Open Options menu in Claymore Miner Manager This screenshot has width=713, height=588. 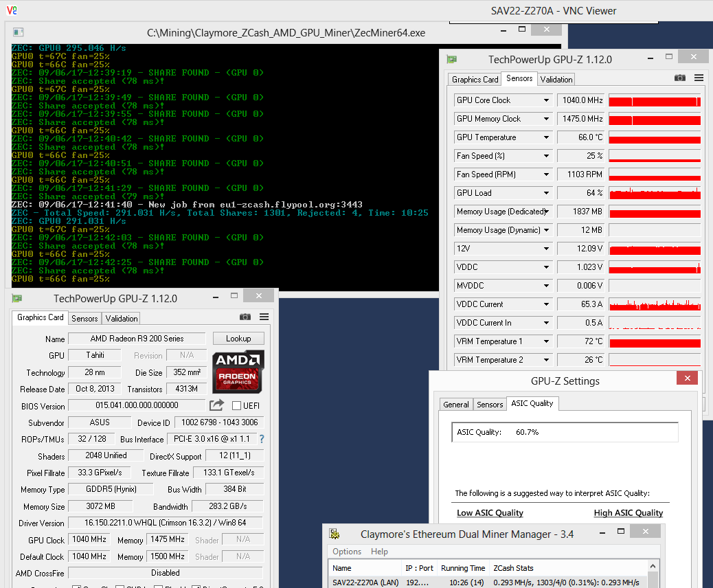347,551
